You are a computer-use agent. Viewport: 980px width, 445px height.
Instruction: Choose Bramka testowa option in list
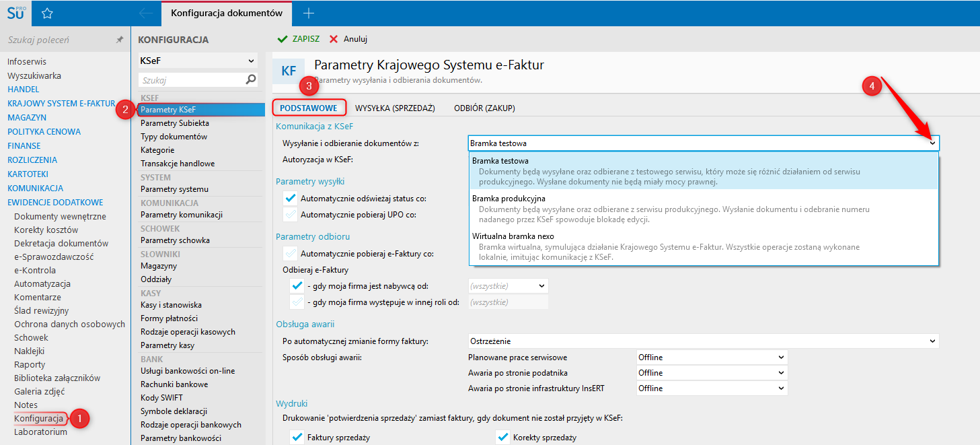coord(704,171)
